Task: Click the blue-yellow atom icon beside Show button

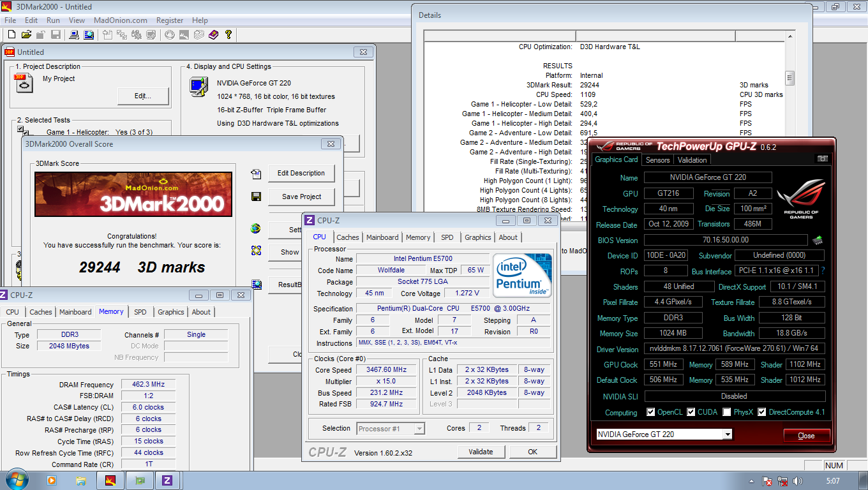Action: coord(256,251)
